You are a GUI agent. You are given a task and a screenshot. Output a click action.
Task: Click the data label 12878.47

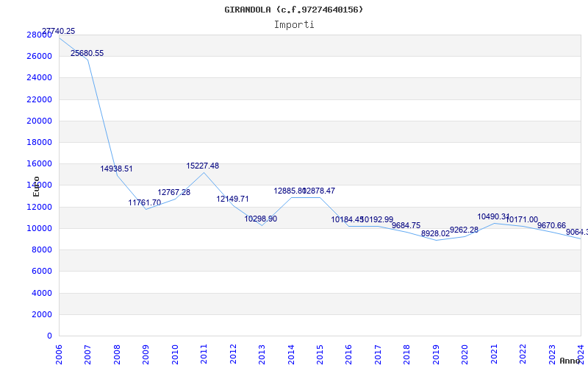click(320, 191)
